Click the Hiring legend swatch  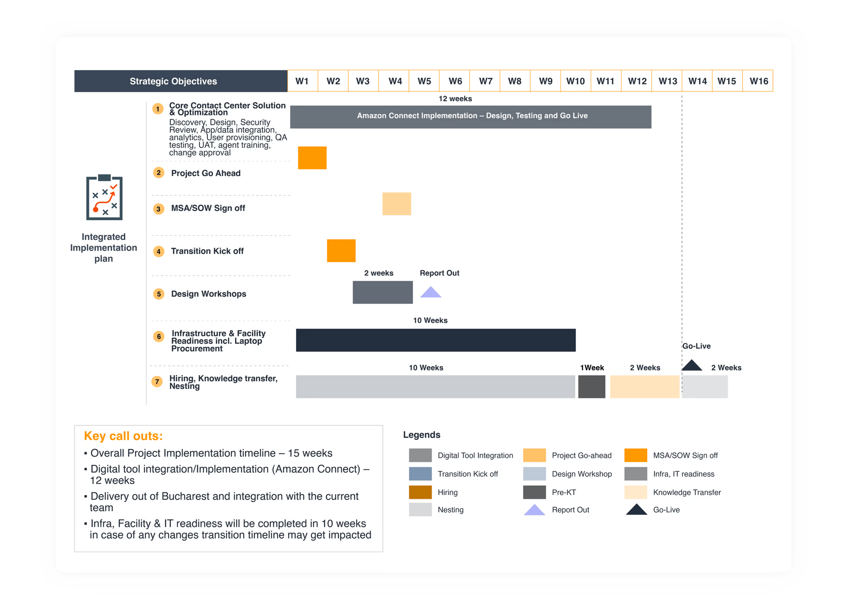(420, 492)
